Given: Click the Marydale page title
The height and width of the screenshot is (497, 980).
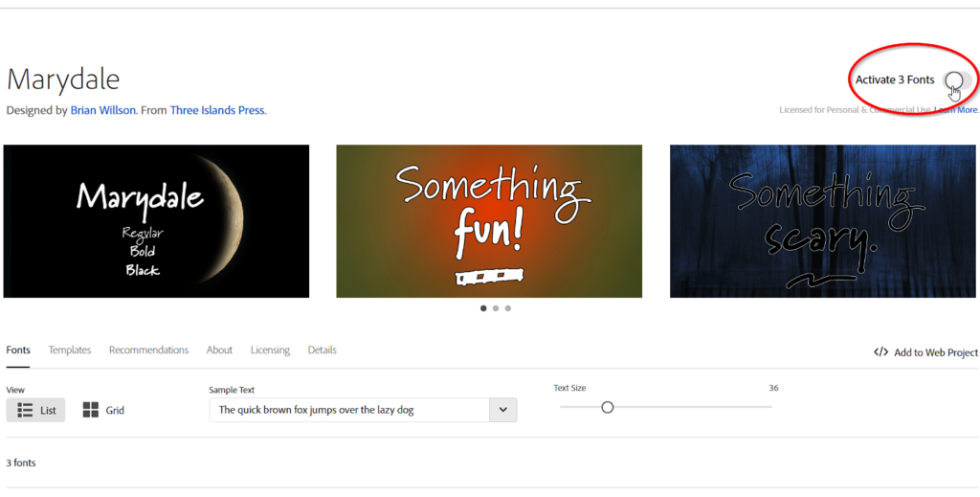Looking at the screenshot, I should point(63,80).
